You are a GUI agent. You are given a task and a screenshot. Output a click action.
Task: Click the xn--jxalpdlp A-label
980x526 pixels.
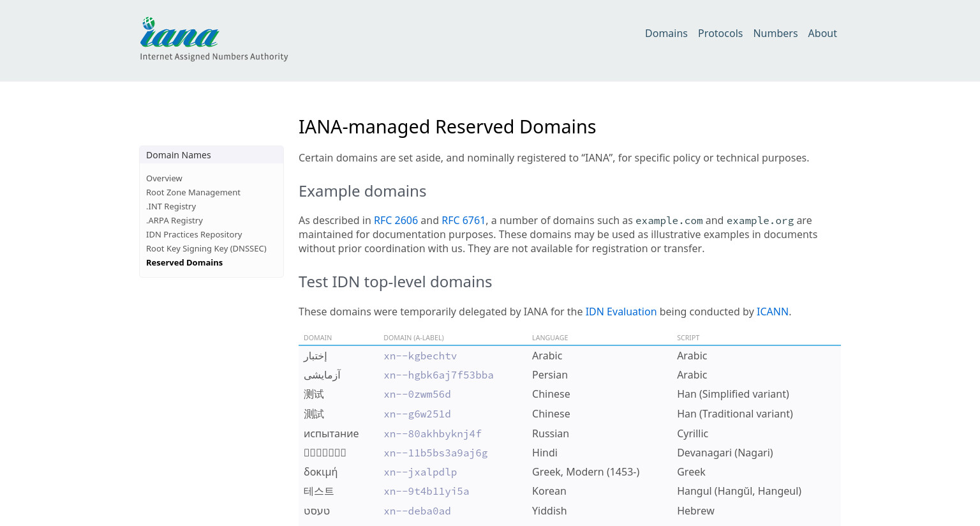click(x=420, y=472)
